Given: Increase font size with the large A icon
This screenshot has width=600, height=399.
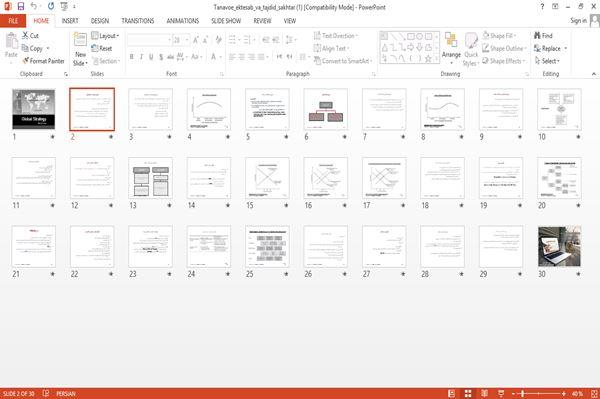Looking at the screenshot, I should pos(196,40).
